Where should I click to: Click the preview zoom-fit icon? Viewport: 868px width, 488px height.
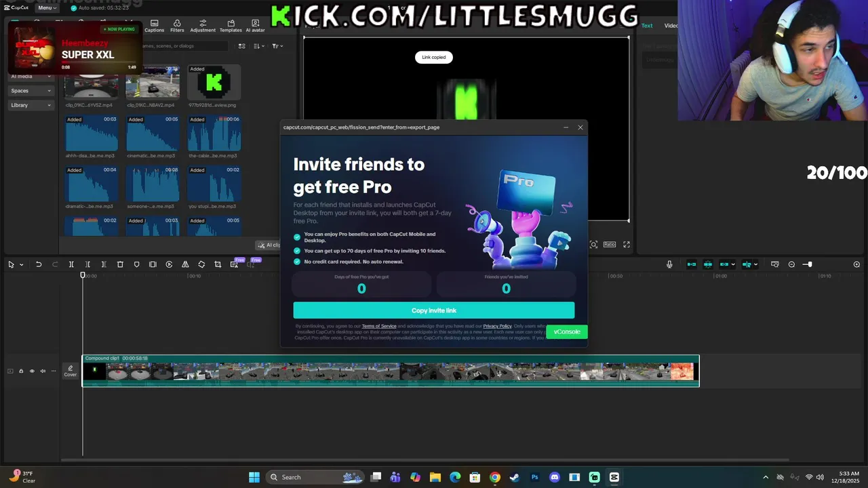coord(593,245)
